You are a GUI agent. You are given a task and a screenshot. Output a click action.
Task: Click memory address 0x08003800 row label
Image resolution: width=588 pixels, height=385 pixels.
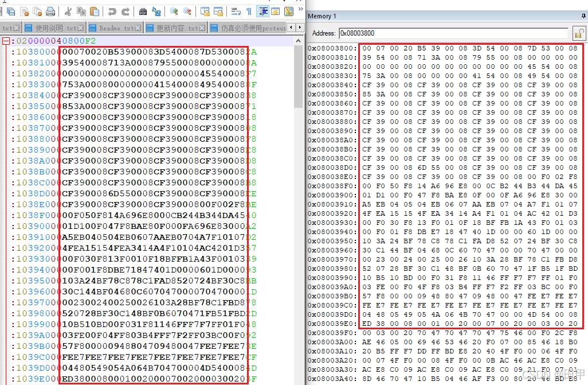[x=332, y=48]
